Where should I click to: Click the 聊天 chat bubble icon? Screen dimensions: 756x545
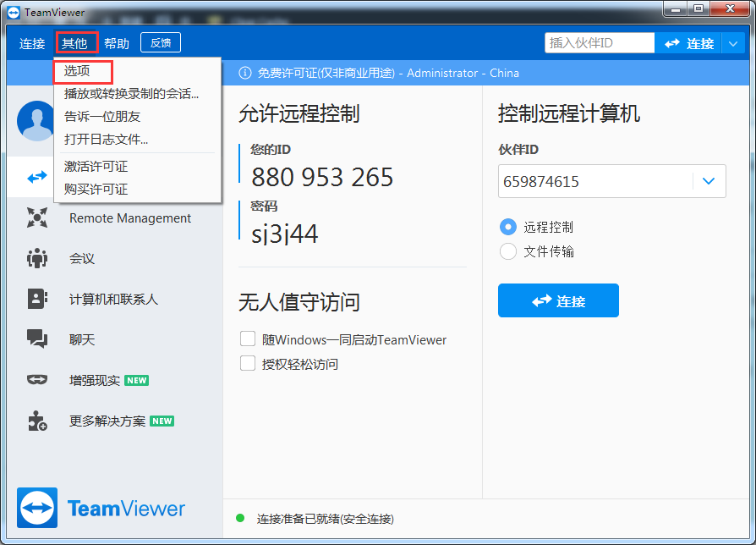click(37, 339)
